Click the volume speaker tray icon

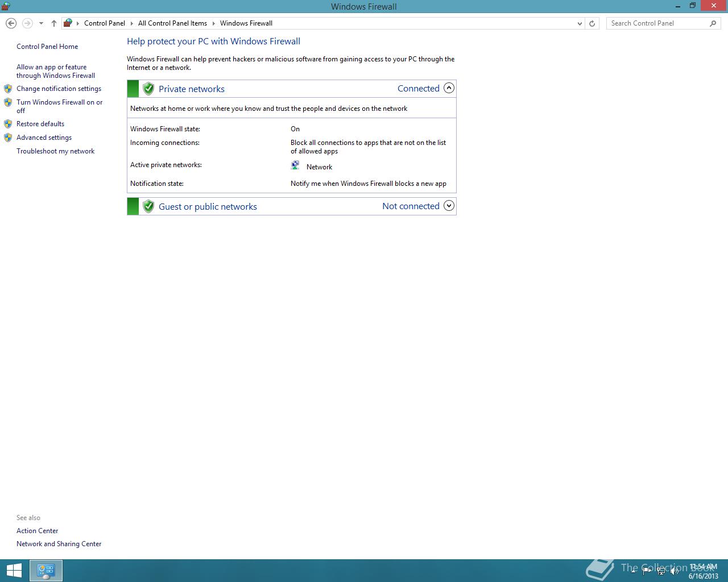[x=675, y=571]
